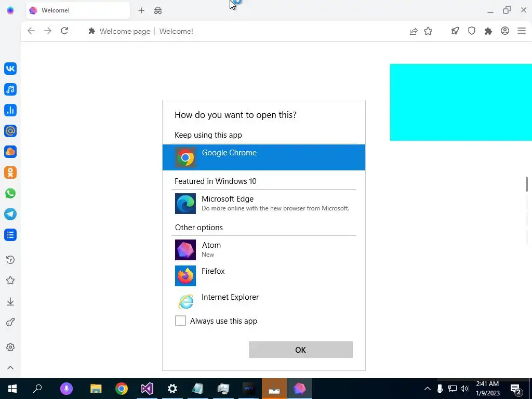This screenshot has width=532, height=399.
Task: Open bookmarks star in the sidebar
Action: click(x=10, y=281)
